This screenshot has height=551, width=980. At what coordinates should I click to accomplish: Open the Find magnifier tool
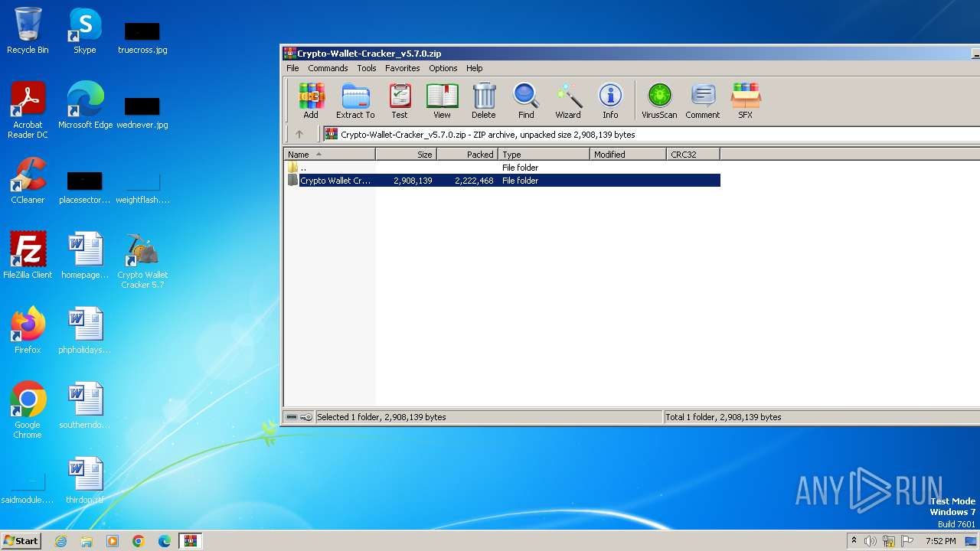[x=526, y=101]
